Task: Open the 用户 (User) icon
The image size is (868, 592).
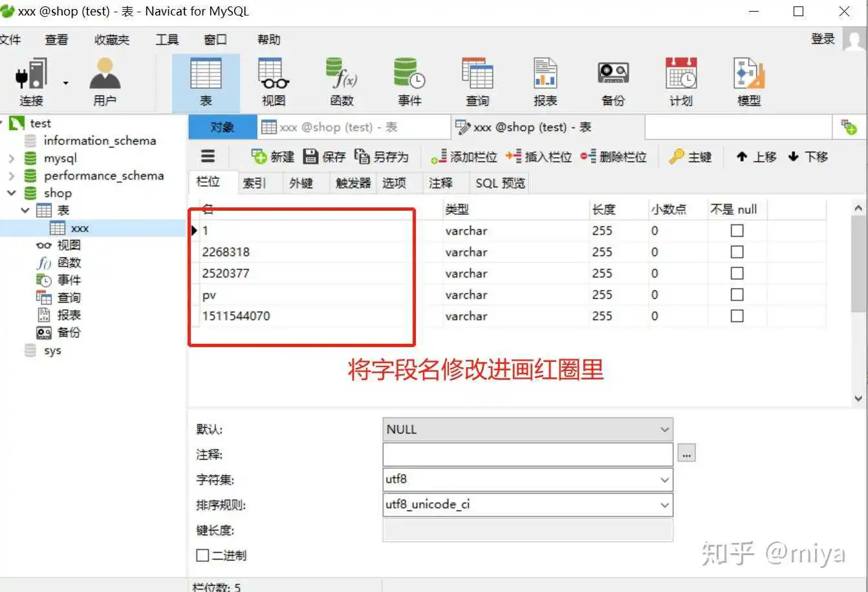Action: point(105,81)
